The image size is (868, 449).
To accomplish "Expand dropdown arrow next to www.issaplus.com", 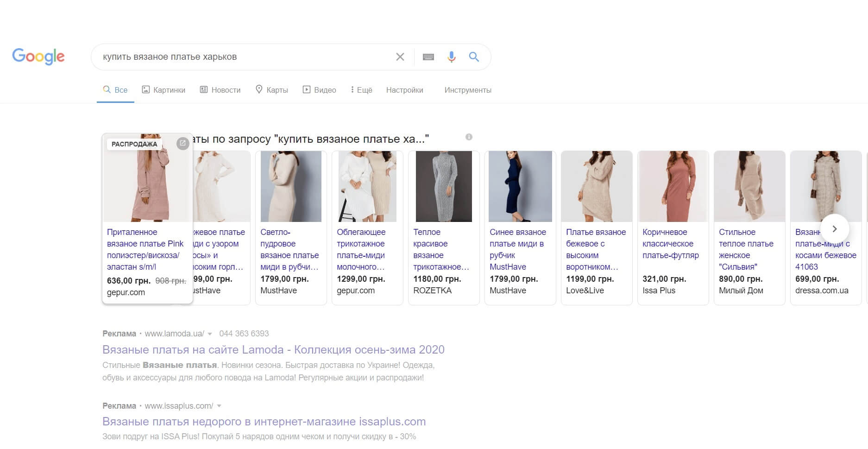I will click(x=219, y=406).
